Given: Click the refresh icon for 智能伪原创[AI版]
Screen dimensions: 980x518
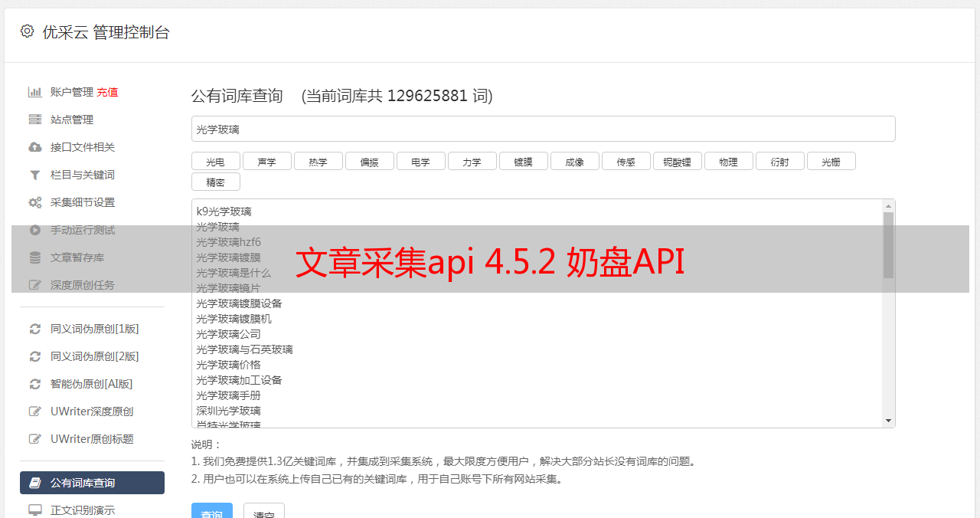Looking at the screenshot, I should [x=35, y=384].
